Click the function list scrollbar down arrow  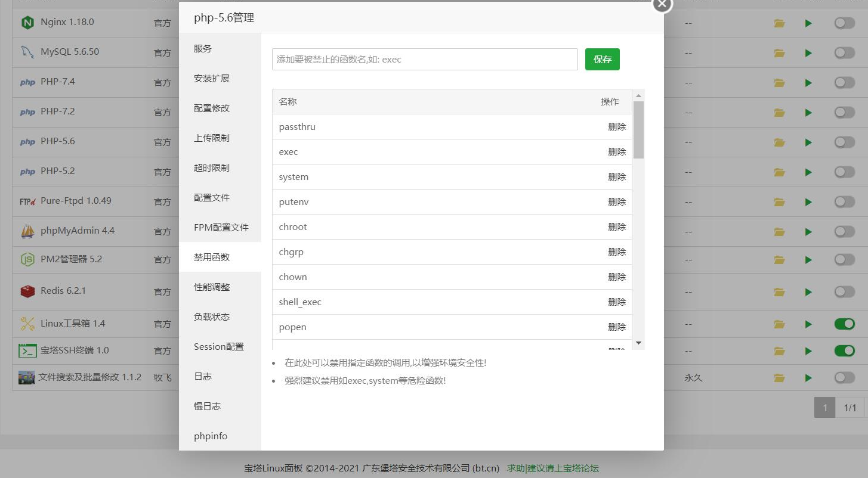click(638, 343)
